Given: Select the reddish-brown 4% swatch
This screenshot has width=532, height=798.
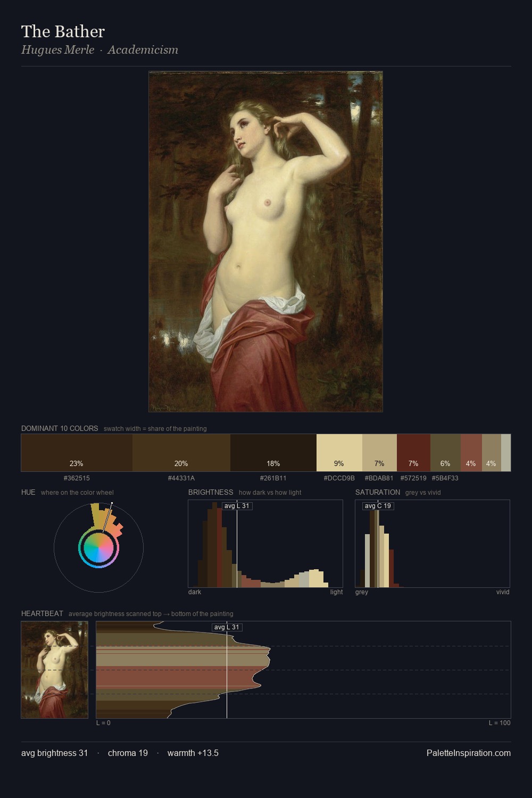Looking at the screenshot, I should pyautogui.click(x=471, y=453).
